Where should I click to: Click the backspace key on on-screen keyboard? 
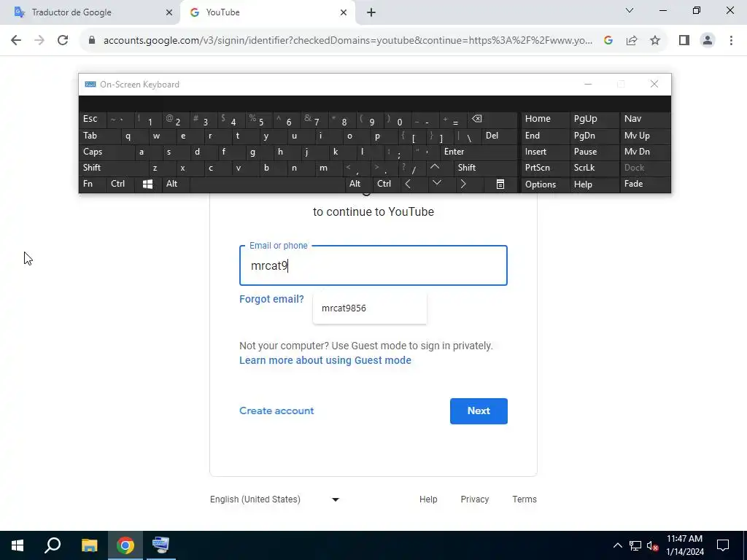(x=492, y=119)
